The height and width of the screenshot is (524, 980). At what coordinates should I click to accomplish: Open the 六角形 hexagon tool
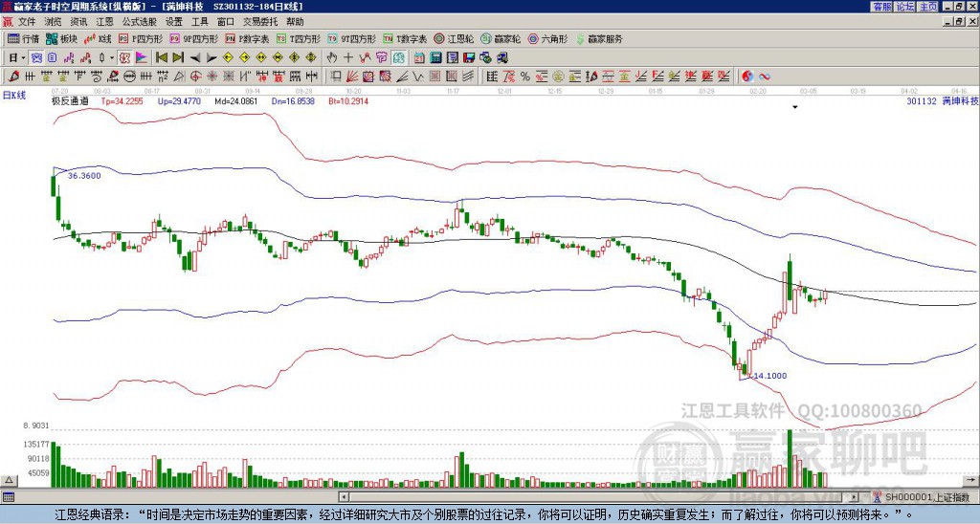pos(548,38)
